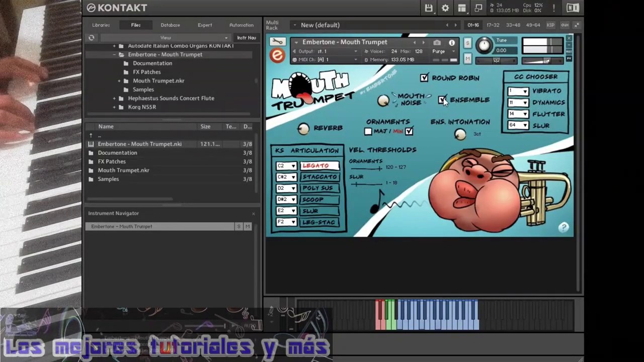The image size is (644, 362).
Task: Toggle the Round Robin checkbox
Action: coord(425,78)
